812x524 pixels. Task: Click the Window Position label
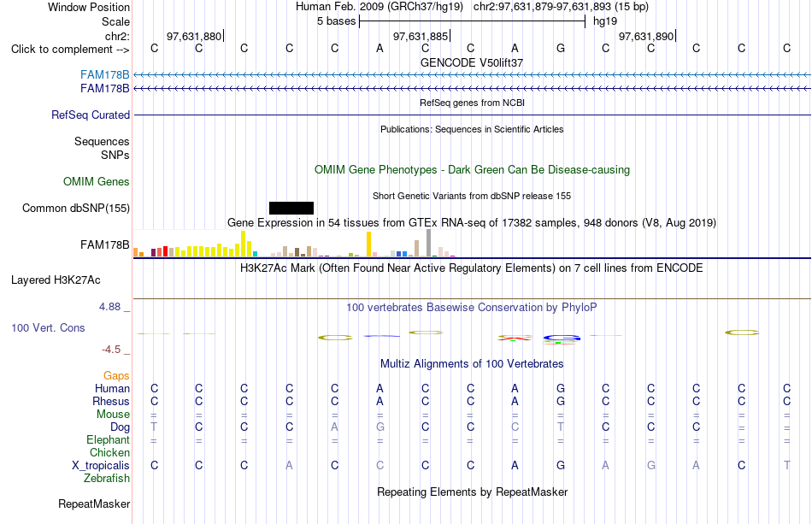[89, 7]
